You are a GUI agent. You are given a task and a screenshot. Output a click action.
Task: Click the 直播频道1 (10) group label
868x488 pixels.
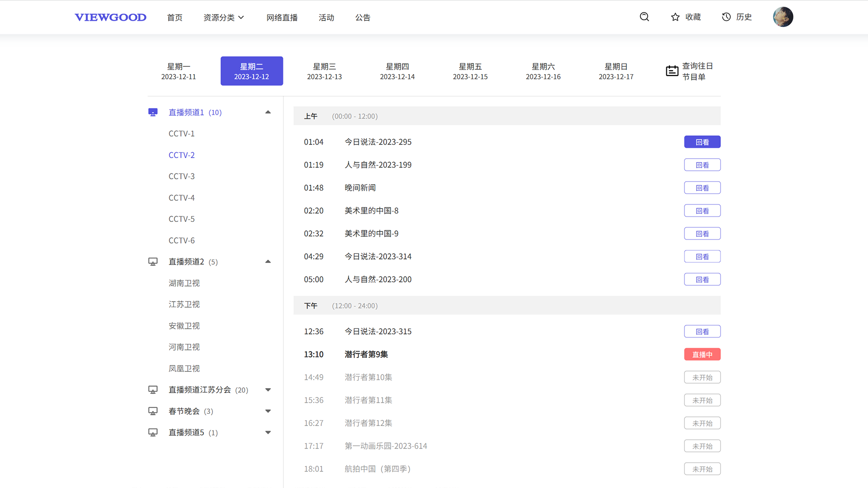195,112
